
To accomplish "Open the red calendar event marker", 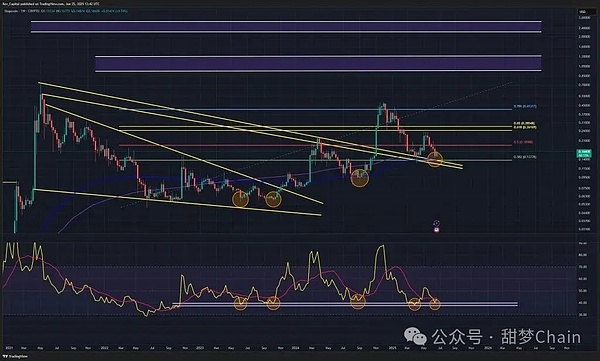I will [437, 230].
